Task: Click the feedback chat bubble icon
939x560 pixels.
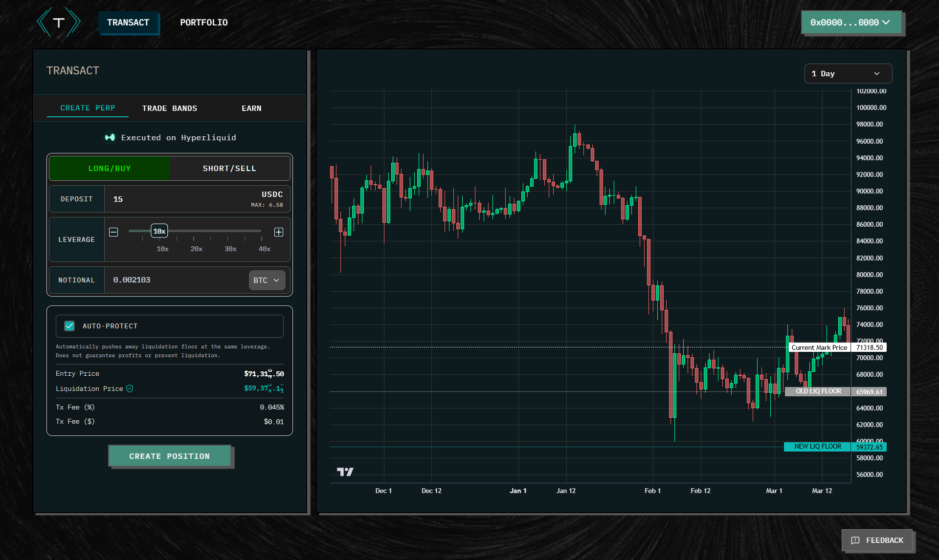Action: click(855, 540)
